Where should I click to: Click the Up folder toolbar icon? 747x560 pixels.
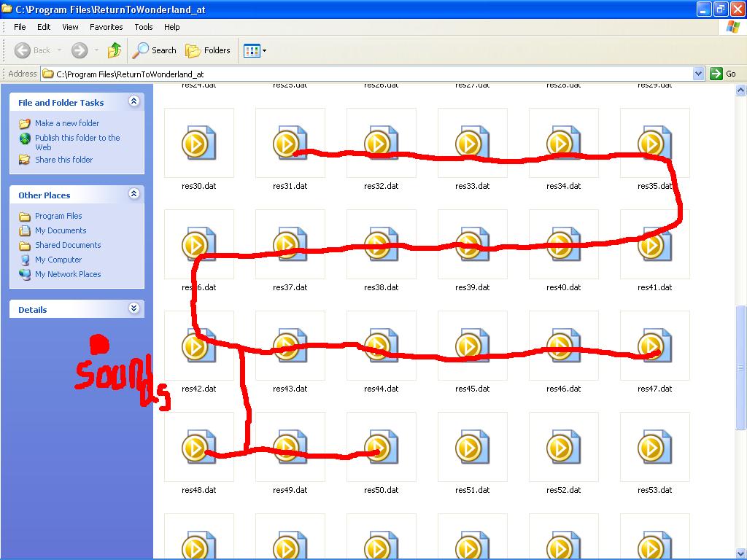tap(115, 50)
